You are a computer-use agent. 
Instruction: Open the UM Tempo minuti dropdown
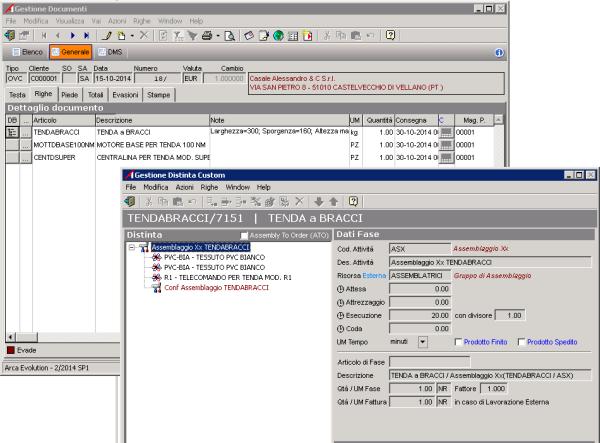(x=422, y=342)
